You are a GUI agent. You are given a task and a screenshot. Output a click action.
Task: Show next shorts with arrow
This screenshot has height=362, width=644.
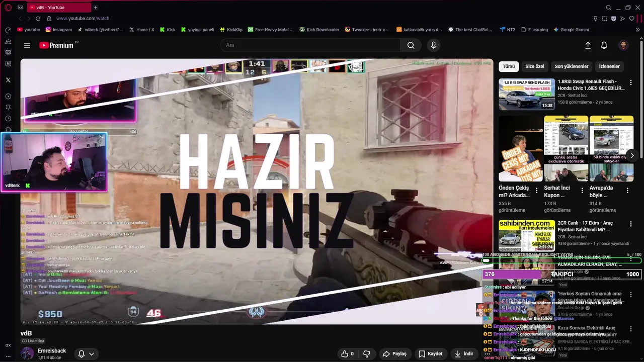[632, 156]
